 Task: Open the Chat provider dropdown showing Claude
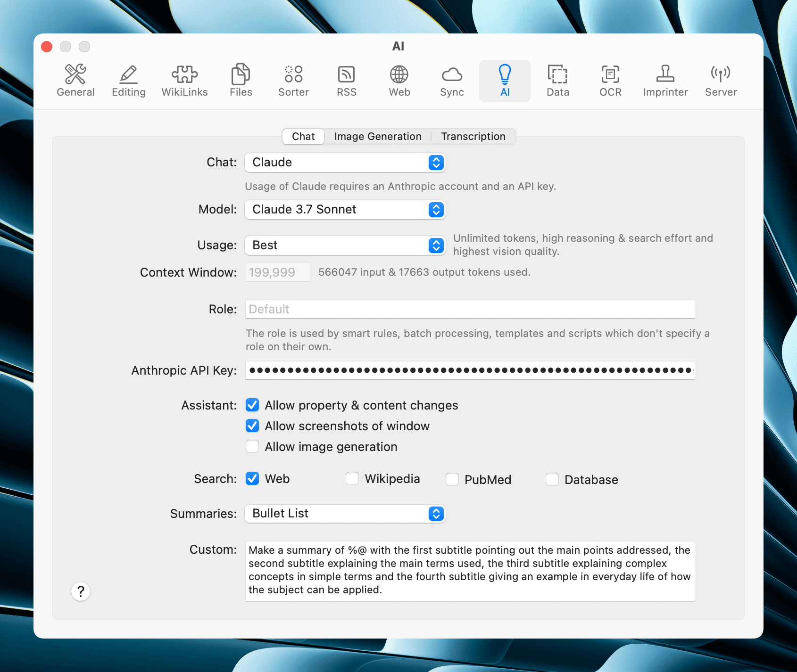[345, 163]
